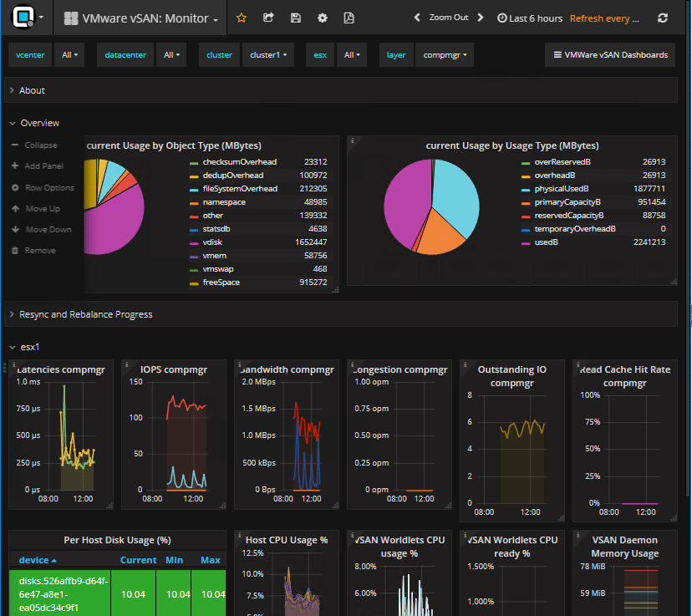Viewport: 692px width, 616px height.
Task: Select Row Options in the row menu
Action: pos(49,188)
